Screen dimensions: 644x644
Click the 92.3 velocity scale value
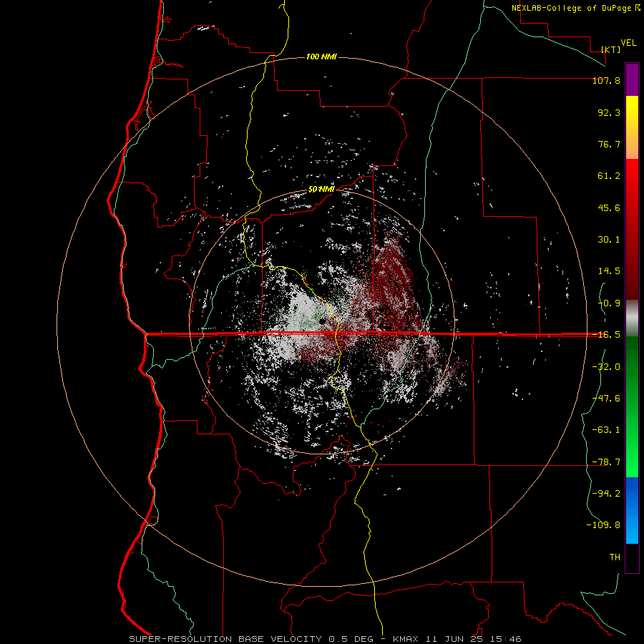[x=609, y=112]
